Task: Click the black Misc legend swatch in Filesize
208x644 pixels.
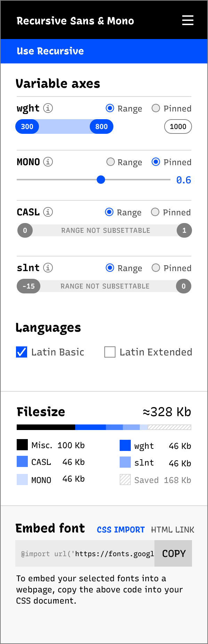Action: pyautogui.click(x=21, y=445)
